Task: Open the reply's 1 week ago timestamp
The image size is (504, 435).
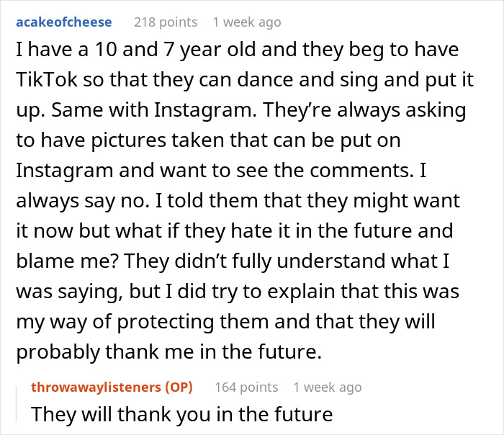Action: click(328, 387)
